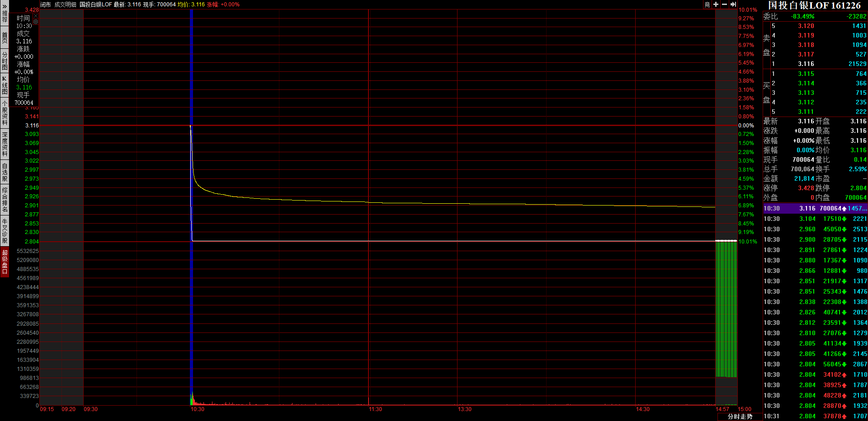Click the jump-to-end arrow icon

tap(733, 4)
